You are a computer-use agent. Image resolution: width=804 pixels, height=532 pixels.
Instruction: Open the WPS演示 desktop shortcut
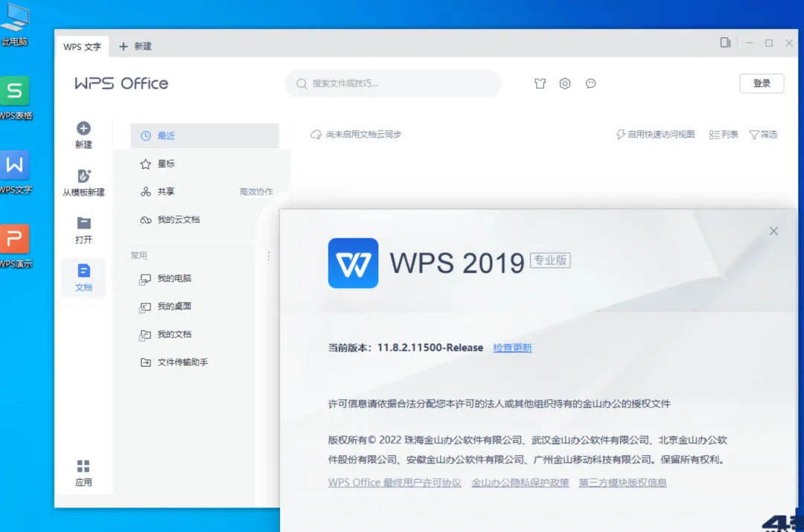pos(15,246)
